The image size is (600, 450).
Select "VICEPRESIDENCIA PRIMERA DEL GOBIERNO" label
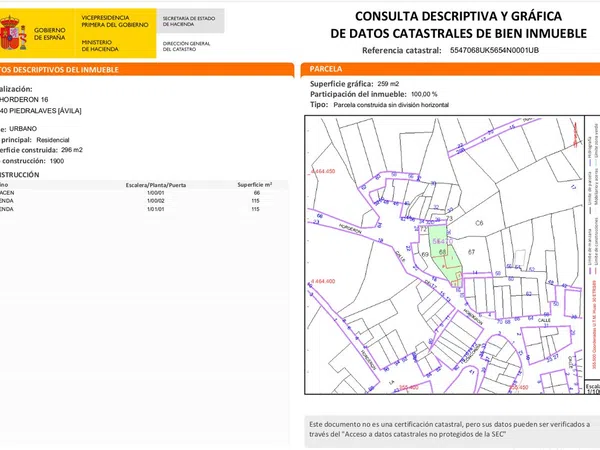point(114,21)
